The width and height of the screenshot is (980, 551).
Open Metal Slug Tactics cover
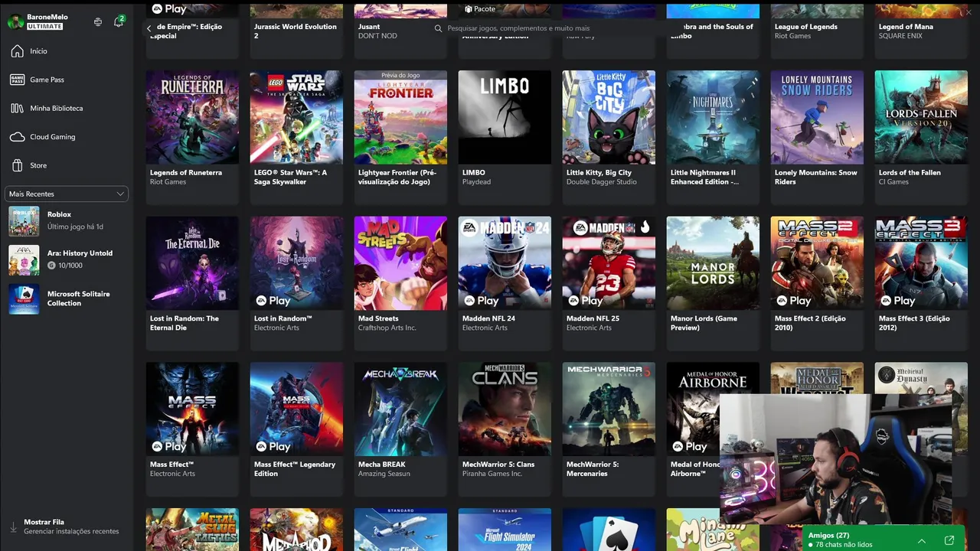pyautogui.click(x=192, y=530)
